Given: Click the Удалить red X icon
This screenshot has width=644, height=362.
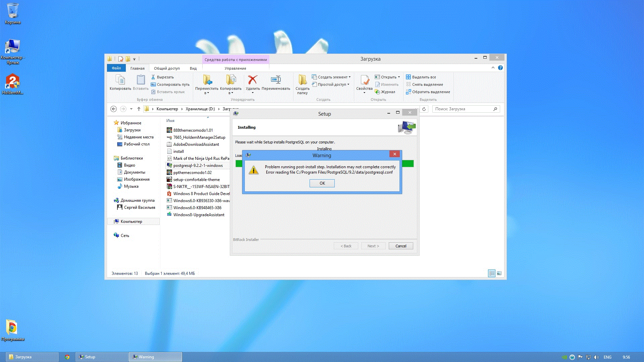Looking at the screenshot, I should tap(253, 80).
